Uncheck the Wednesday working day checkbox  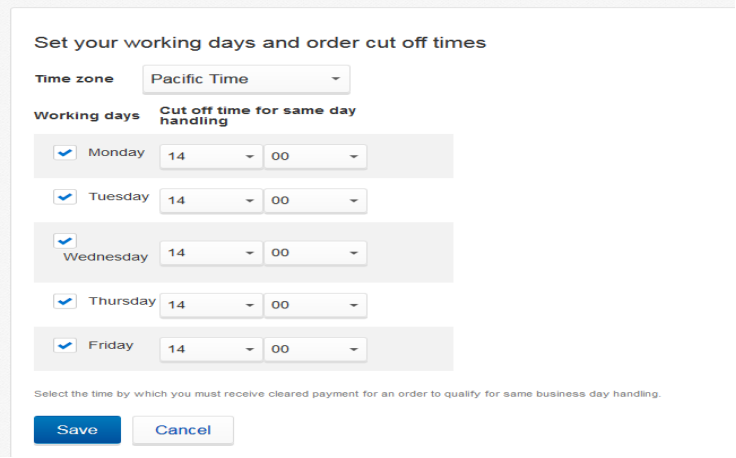click(x=65, y=241)
